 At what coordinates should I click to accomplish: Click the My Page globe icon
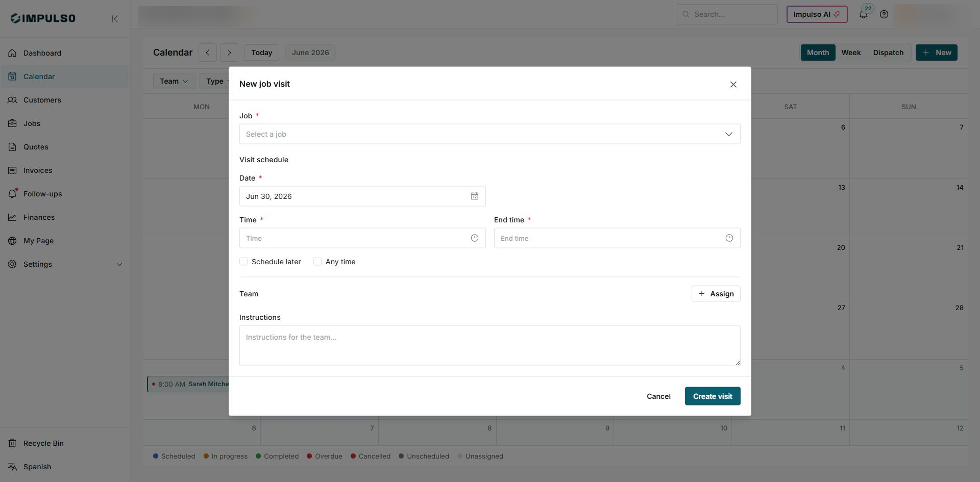click(x=12, y=241)
